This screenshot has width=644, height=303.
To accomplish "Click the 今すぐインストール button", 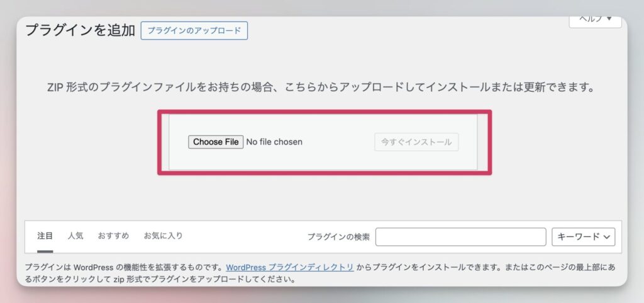I will point(416,142).
